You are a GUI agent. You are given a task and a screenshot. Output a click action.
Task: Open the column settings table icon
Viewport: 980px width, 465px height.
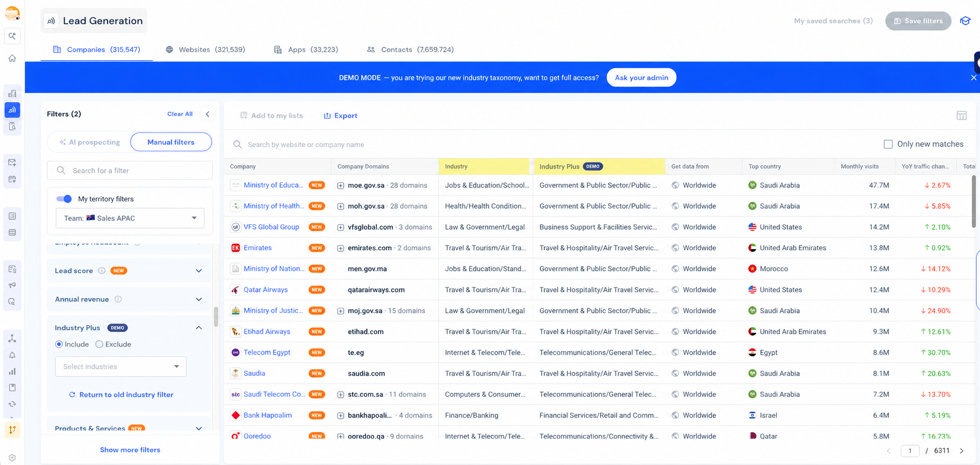(x=962, y=116)
